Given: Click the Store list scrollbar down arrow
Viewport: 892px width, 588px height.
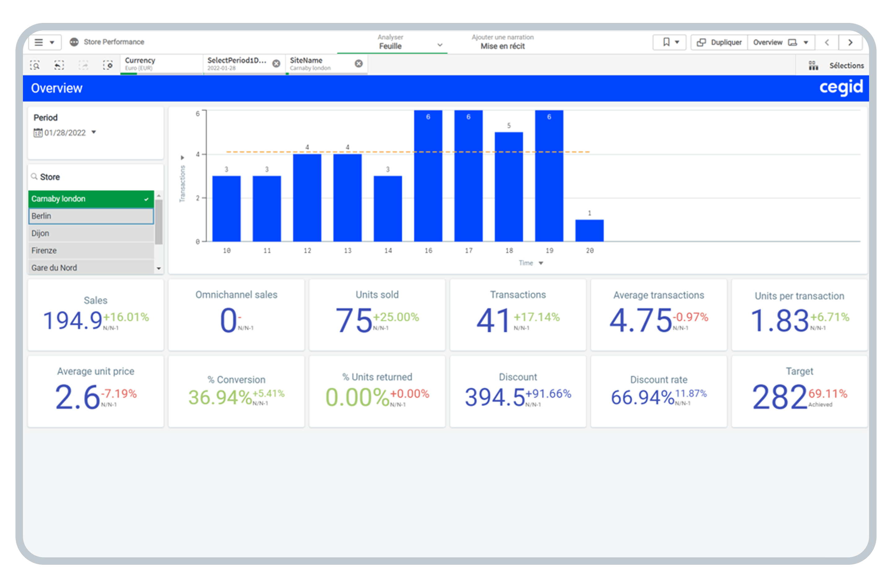Looking at the screenshot, I should (x=159, y=269).
